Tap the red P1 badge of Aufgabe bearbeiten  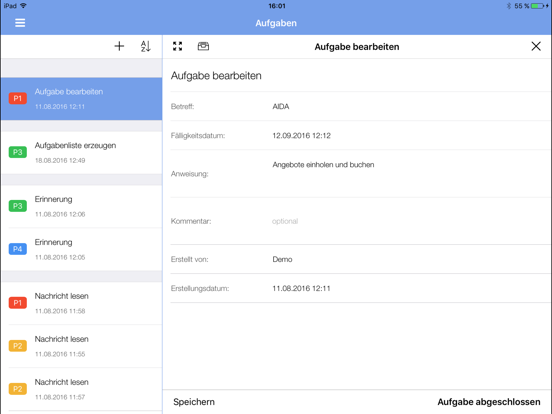tap(18, 99)
